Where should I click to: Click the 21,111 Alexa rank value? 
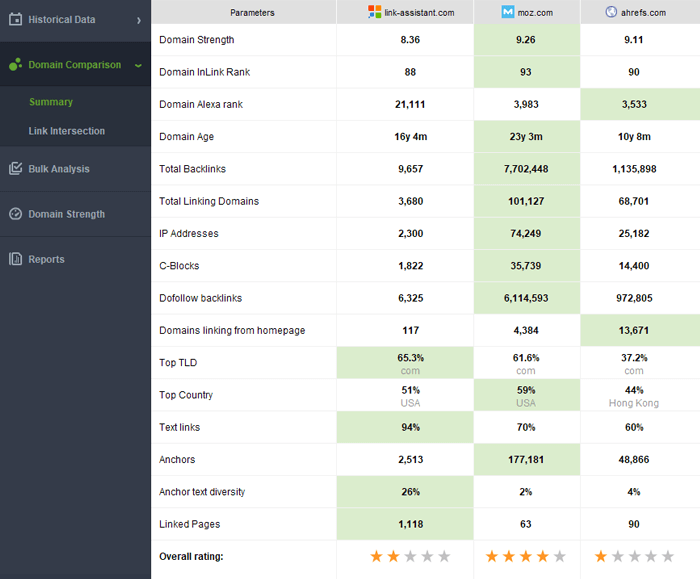[410, 104]
